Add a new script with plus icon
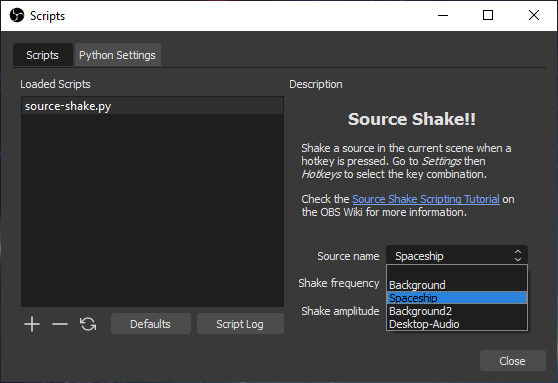The width and height of the screenshot is (558, 383). coord(32,324)
